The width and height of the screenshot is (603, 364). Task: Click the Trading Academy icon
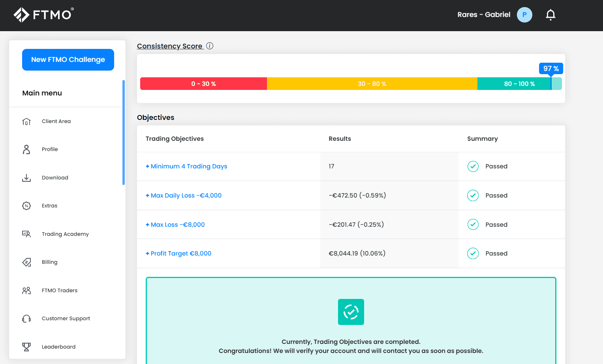point(26,234)
